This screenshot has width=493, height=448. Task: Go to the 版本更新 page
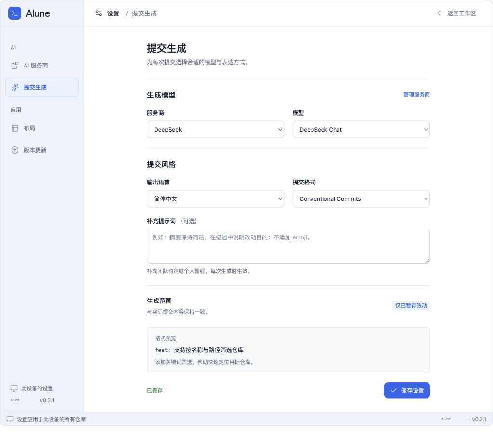tap(42, 150)
